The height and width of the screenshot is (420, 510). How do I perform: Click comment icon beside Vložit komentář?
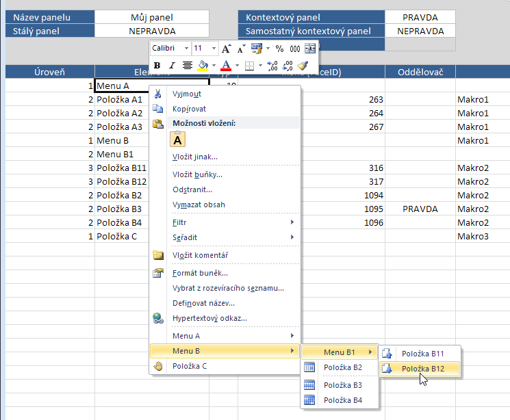tap(158, 255)
